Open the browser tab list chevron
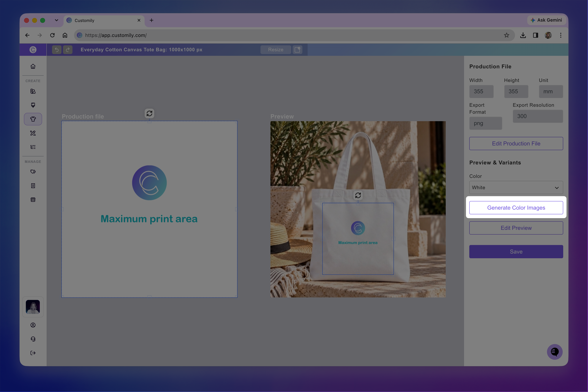 coord(57,20)
